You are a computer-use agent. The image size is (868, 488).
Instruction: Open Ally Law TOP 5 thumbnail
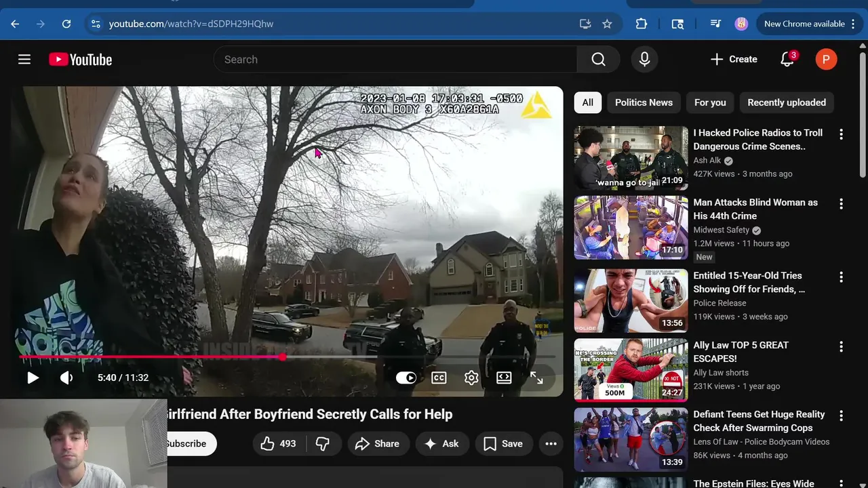(x=631, y=371)
